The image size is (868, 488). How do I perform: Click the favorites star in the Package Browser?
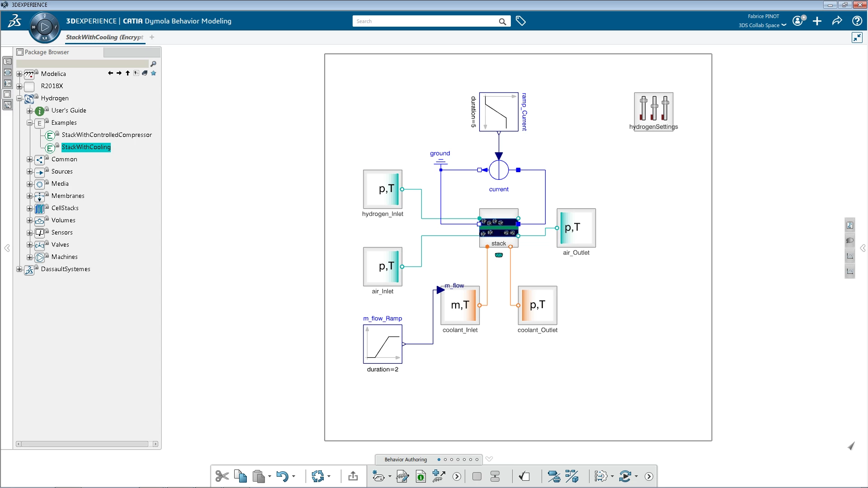coord(153,73)
